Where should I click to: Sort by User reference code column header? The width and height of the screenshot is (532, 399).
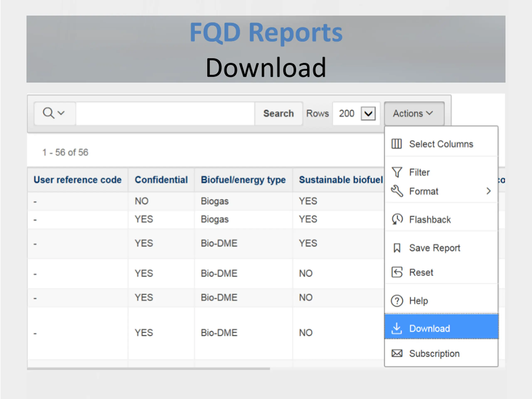[x=78, y=180]
